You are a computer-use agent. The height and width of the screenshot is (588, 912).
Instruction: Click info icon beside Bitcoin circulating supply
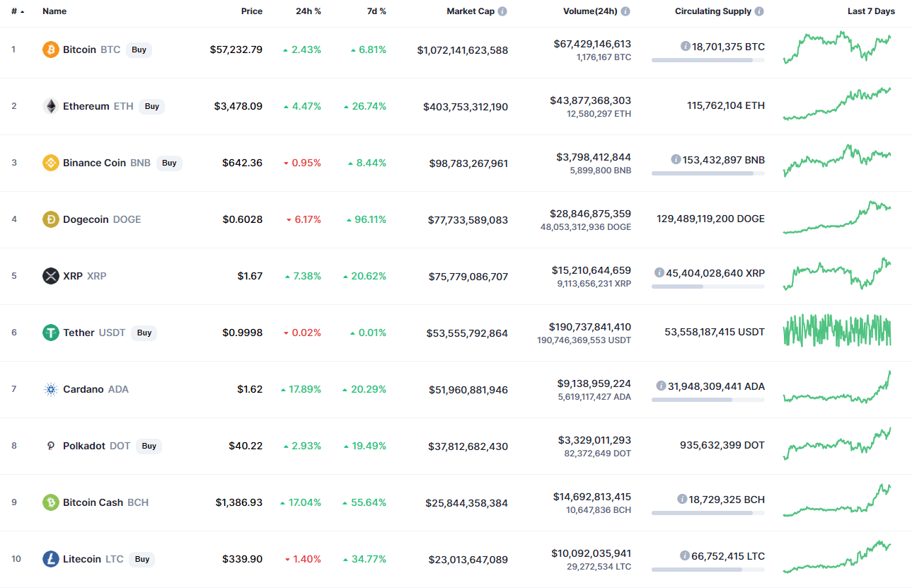click(685, 46)
